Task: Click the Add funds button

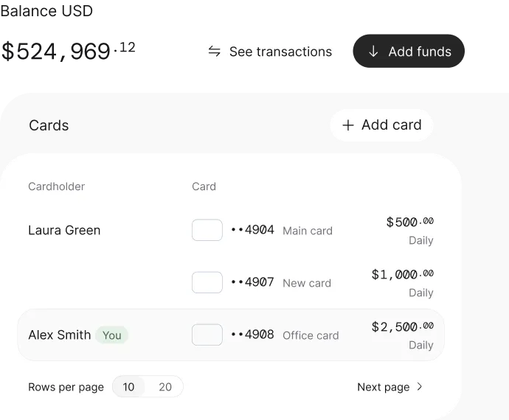Action: click(x=409, y=51)
